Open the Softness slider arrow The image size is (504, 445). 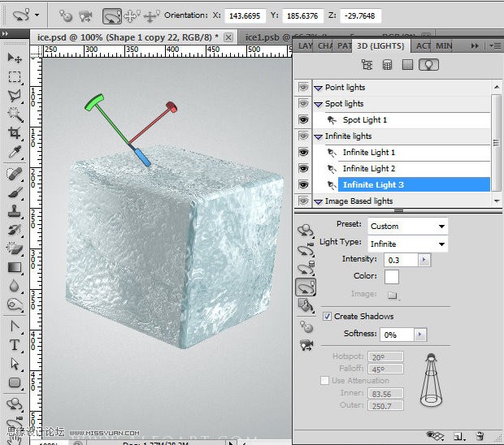(419, 335)
